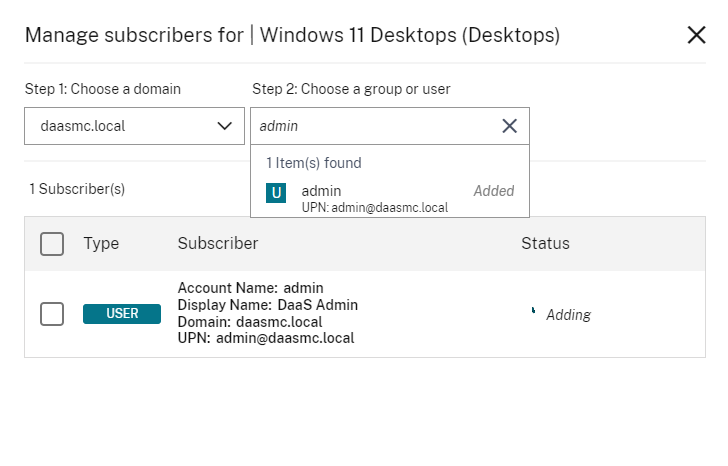Image resolution: width=728 pixels, height=466 pixels.
Task: Click the Status column header
Action: pyautogui.click(x=545, y=243)
